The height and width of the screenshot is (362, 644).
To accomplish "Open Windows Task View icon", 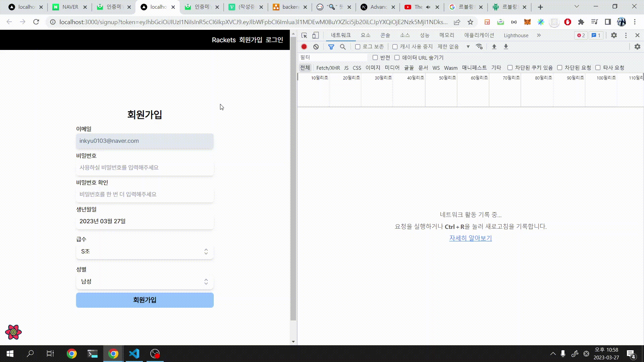I will (x=50, y=354).
